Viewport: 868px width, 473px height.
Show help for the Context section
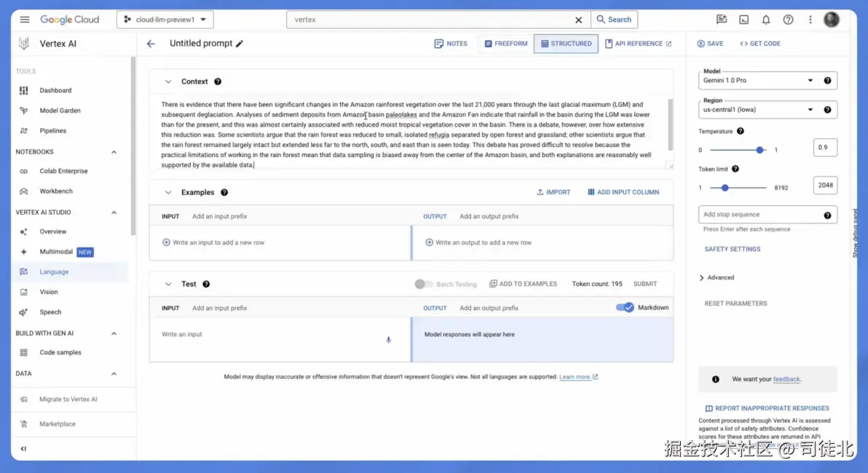tap(218, 82)
